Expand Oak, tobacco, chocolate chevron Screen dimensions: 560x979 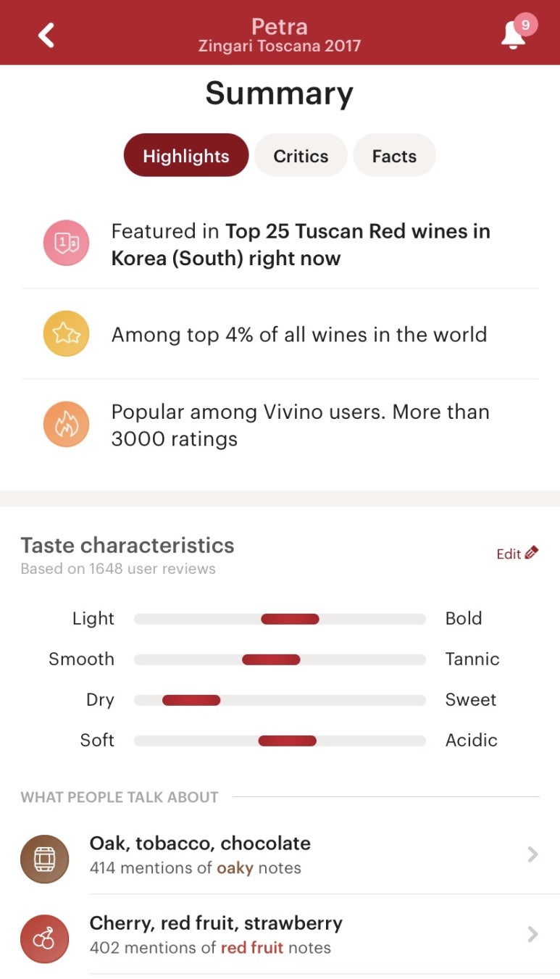(532, 855)
